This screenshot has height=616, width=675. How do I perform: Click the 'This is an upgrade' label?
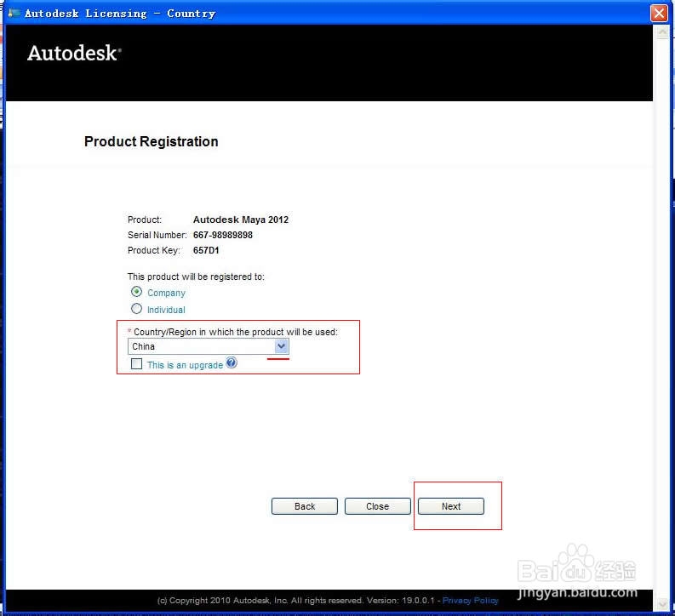point(185,365)
